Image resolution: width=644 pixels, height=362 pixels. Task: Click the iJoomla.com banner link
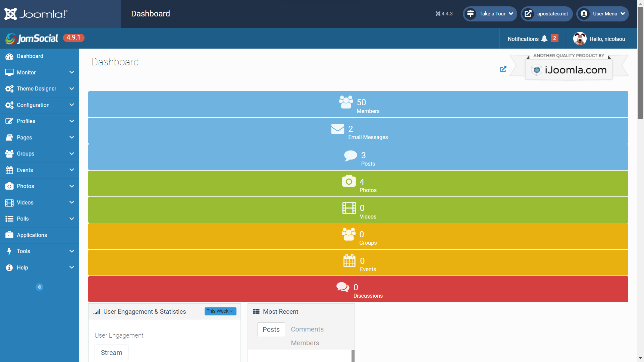[569, 70]
